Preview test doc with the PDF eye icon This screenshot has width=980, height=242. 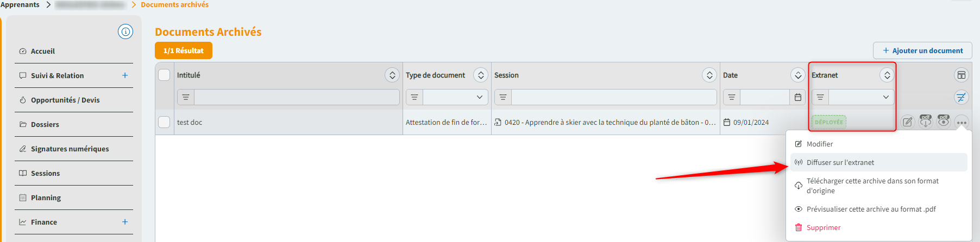point(944,122)
